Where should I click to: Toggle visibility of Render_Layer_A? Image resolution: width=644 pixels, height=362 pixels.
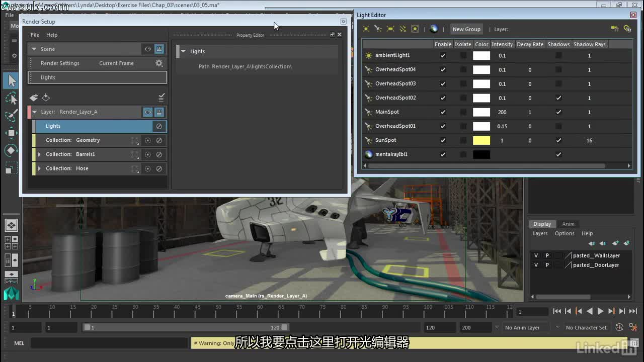[x=148, y=112]
